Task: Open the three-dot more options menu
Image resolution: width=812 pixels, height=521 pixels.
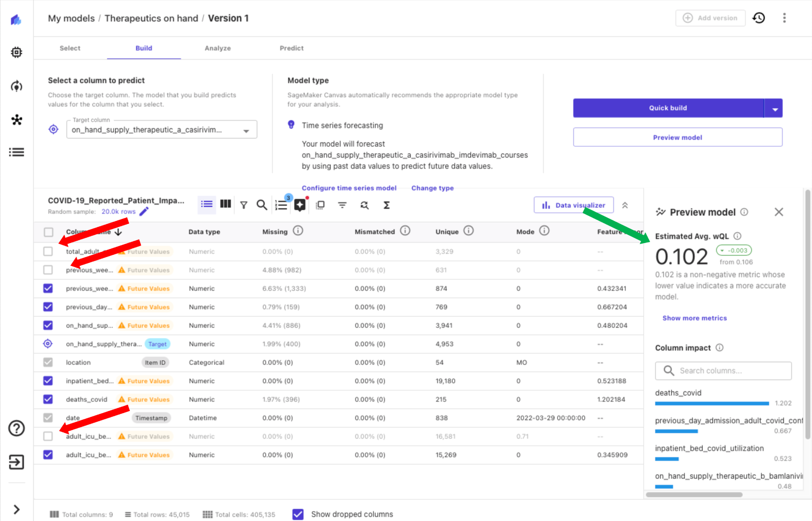Action: click(784, 18)
